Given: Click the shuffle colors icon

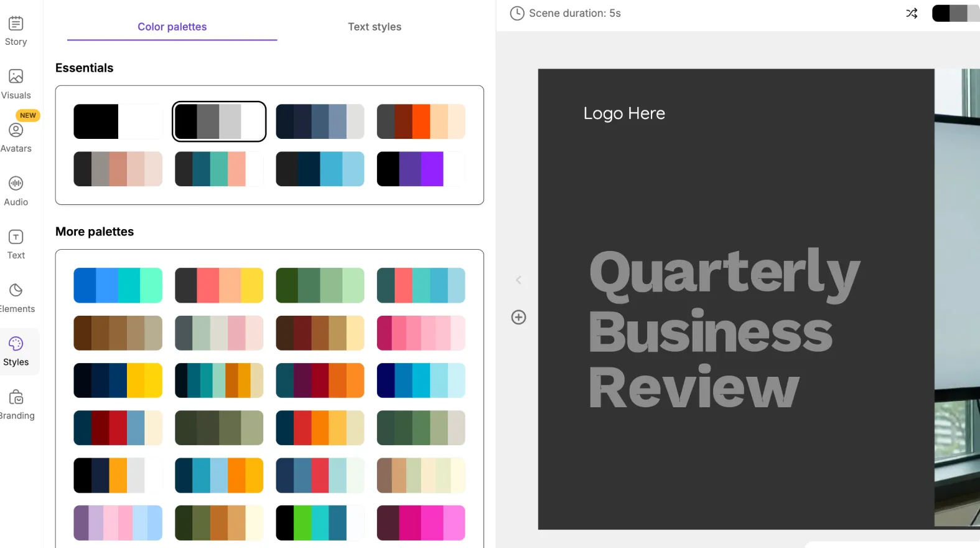Looking at the screenshot, I should (x=912, y=13).
